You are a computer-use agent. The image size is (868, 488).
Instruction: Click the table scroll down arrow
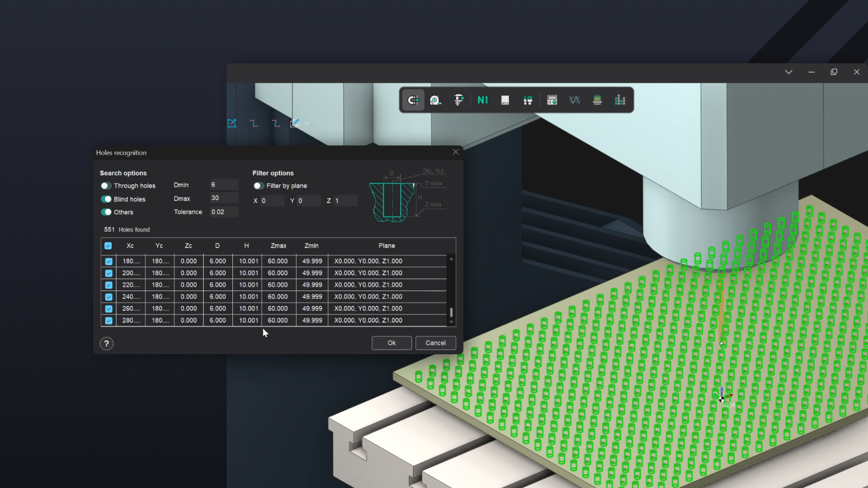[451, 322]
